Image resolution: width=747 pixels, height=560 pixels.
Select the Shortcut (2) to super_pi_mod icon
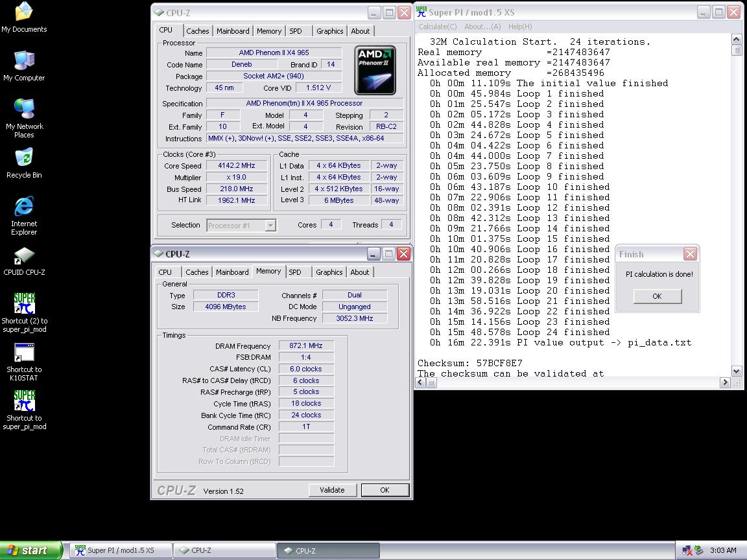24,313
